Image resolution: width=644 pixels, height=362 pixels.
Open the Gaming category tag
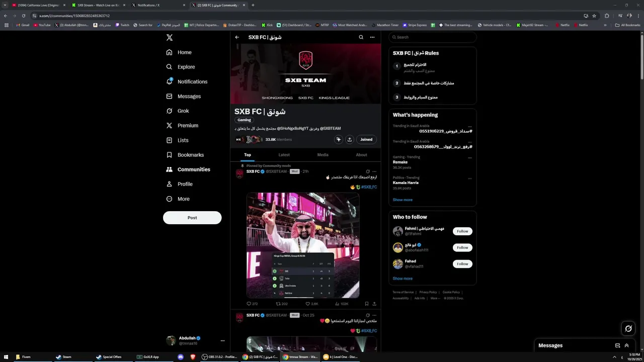point(244,120)
